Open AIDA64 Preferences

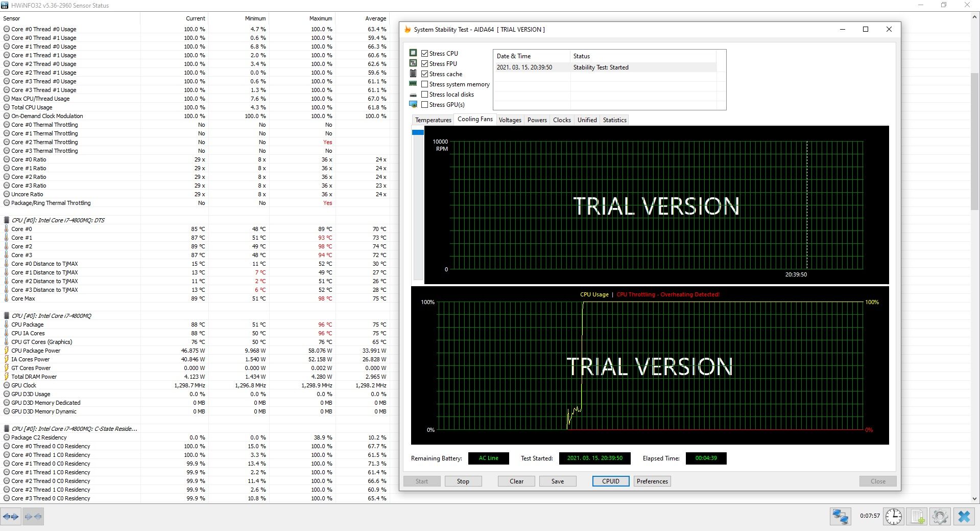click(x=652, y=481)
